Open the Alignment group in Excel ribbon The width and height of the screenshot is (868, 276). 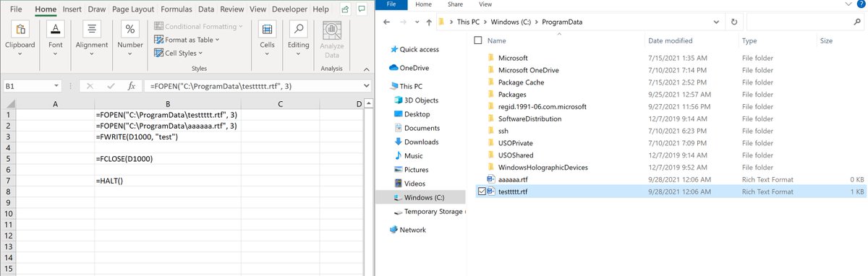click(x=92, y=38)
